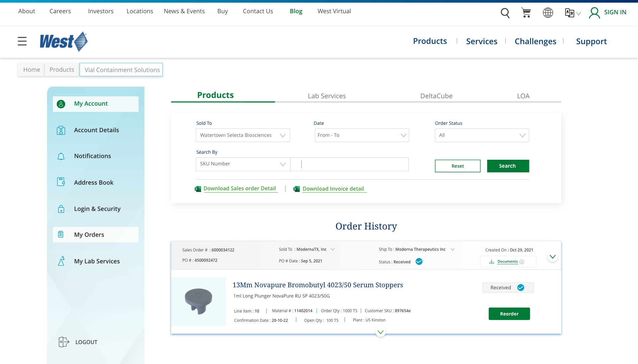Screen dimensions: 638x364
Task: Open the translate options icon
Action: (570, 13)
